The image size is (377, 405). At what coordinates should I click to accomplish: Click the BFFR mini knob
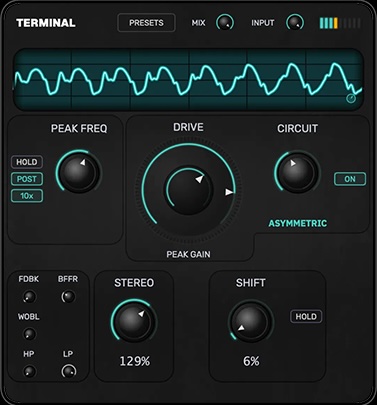coord(68,297)
